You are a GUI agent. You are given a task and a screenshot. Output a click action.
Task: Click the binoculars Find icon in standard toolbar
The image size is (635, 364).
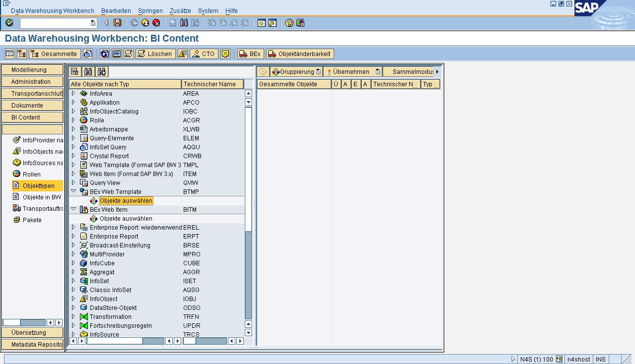click(184, 23)
